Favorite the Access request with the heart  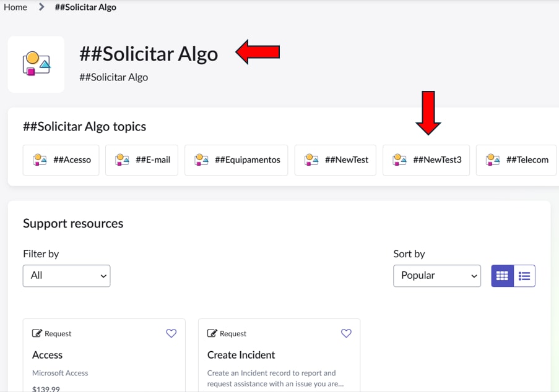[x=171, y=333]
